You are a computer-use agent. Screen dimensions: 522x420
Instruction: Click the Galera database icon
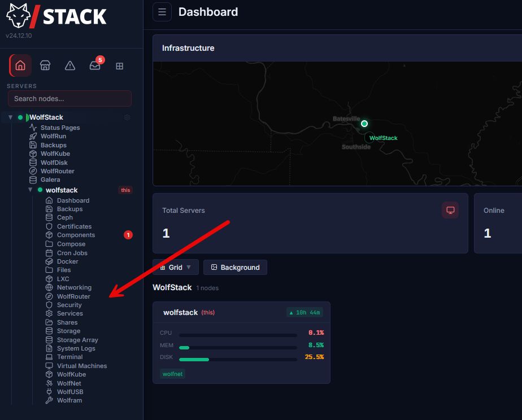click(33, 180)
